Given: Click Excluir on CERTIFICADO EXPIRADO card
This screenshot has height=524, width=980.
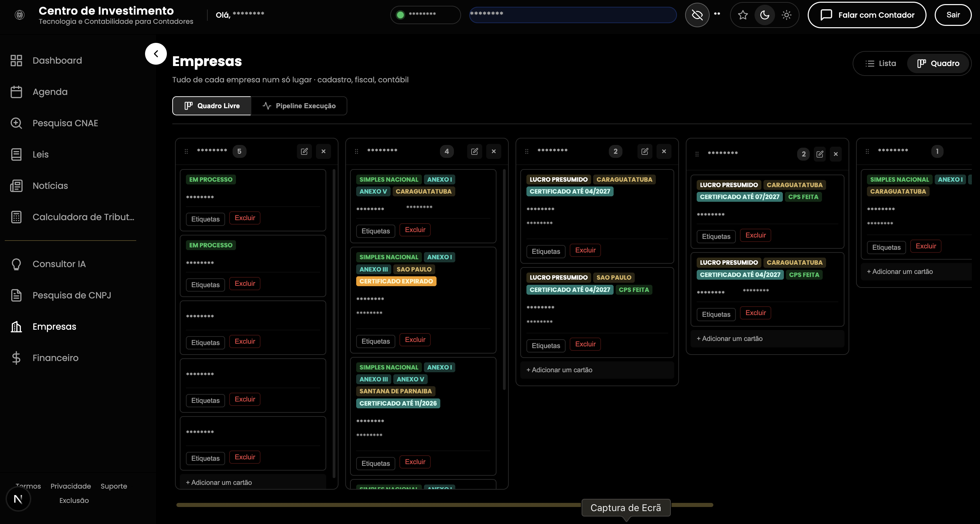Looking at the screenshot, I should (x=415, y=340).
